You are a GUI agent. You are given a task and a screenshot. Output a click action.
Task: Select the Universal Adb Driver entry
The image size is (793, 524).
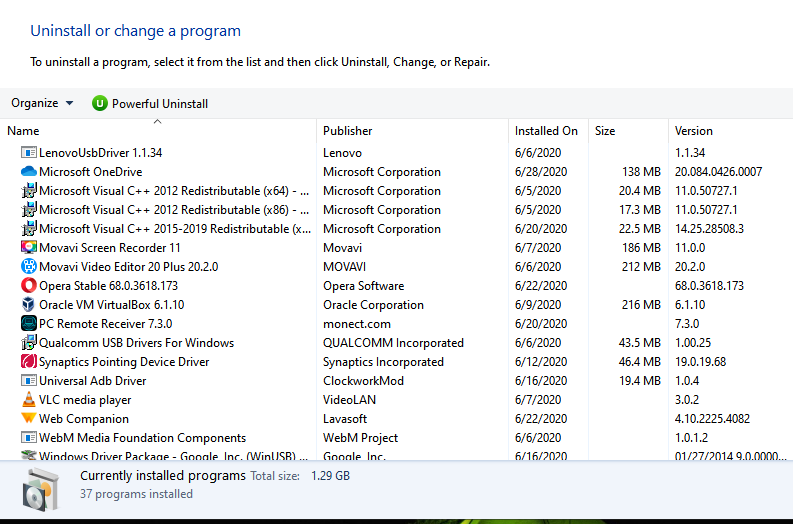pos(93,381)
